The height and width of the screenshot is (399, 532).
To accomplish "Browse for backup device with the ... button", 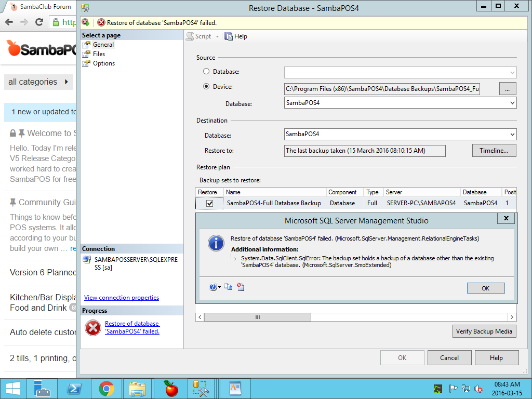I will click(508, 88).
